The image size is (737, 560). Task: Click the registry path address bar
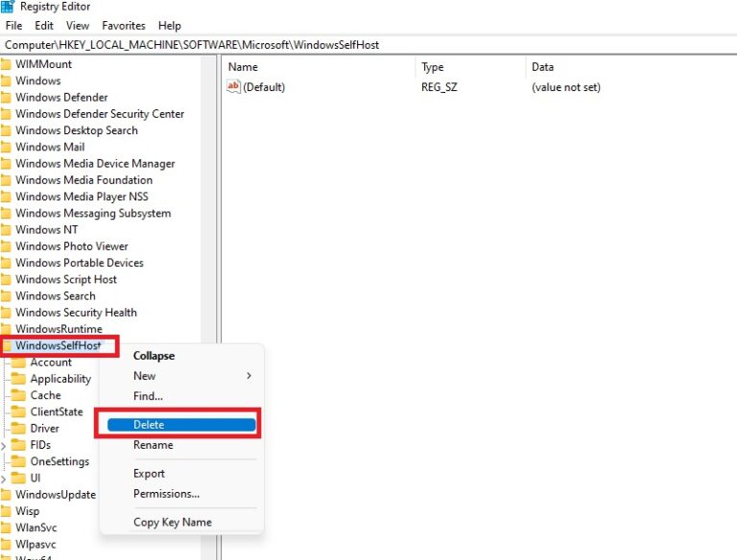pos(368,45)
